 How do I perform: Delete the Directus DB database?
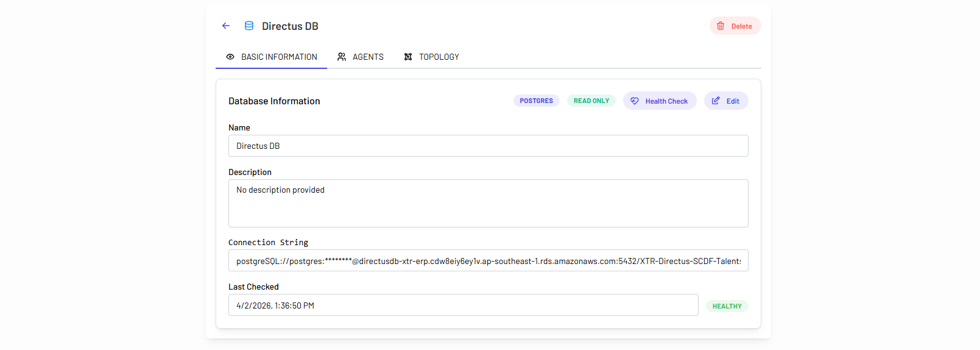[735, 26]
